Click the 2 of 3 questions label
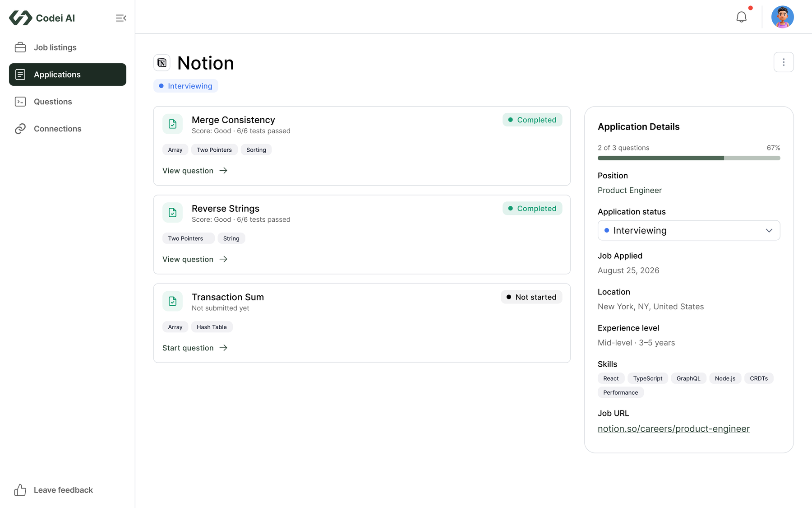The width and height of the screenshot is (812, 508). click(623, 148)
